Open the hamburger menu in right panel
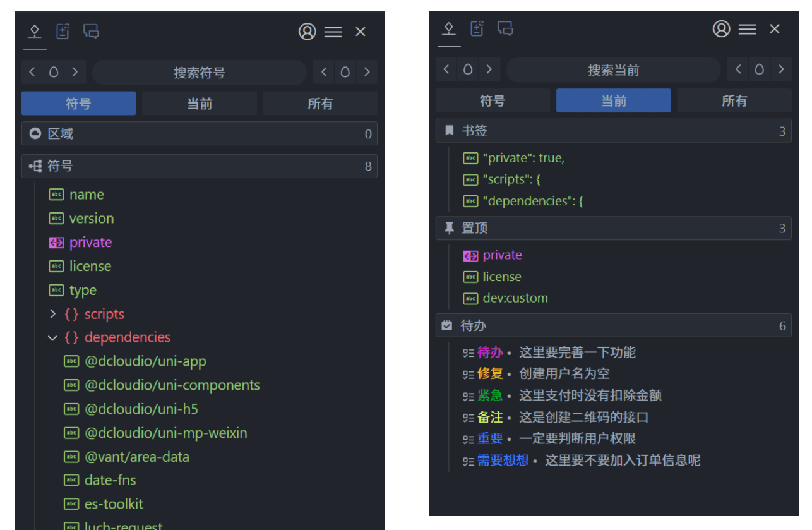 point(748,29)
